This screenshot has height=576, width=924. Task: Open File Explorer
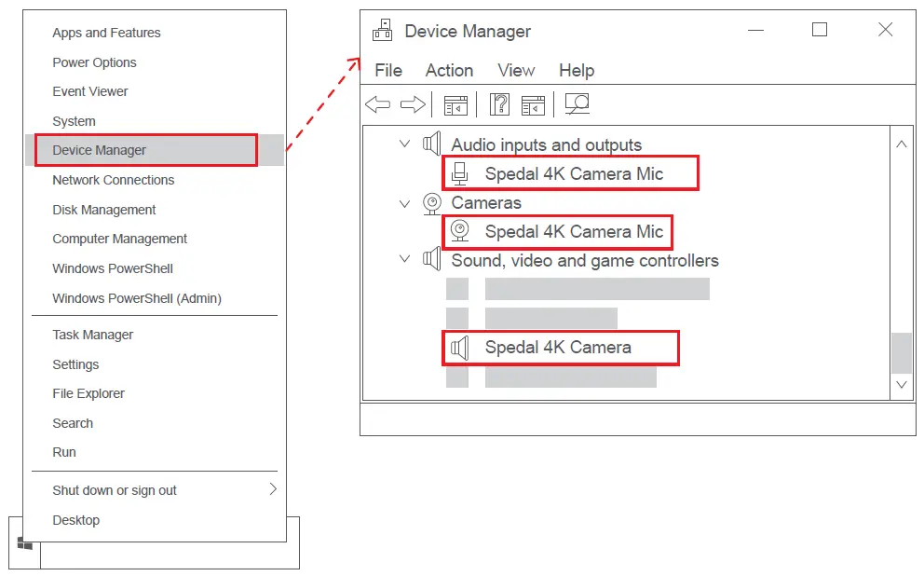point(88,393)
